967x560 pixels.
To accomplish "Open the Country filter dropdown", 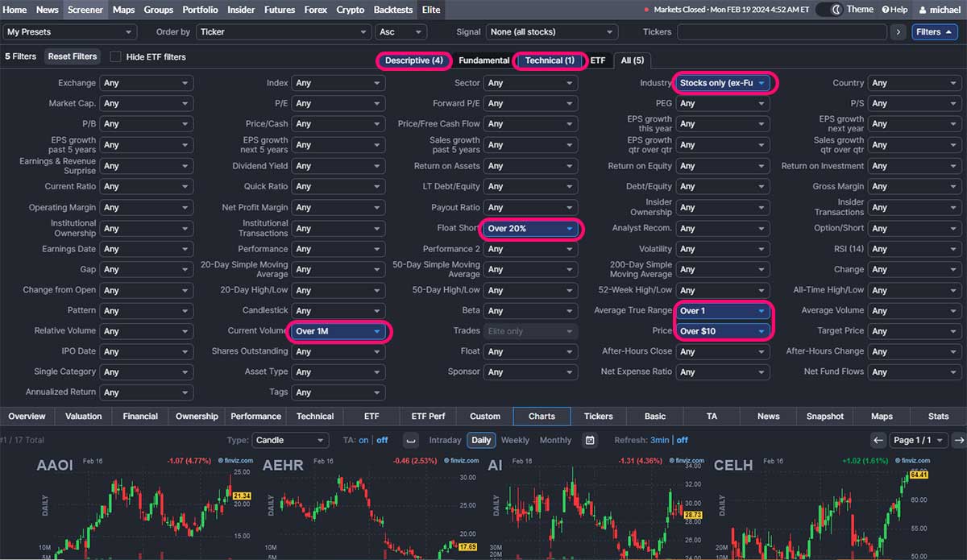I will click(915, 83).
